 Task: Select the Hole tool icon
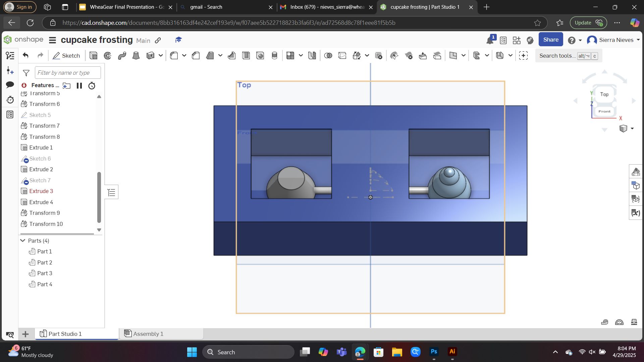pos(260,56)
